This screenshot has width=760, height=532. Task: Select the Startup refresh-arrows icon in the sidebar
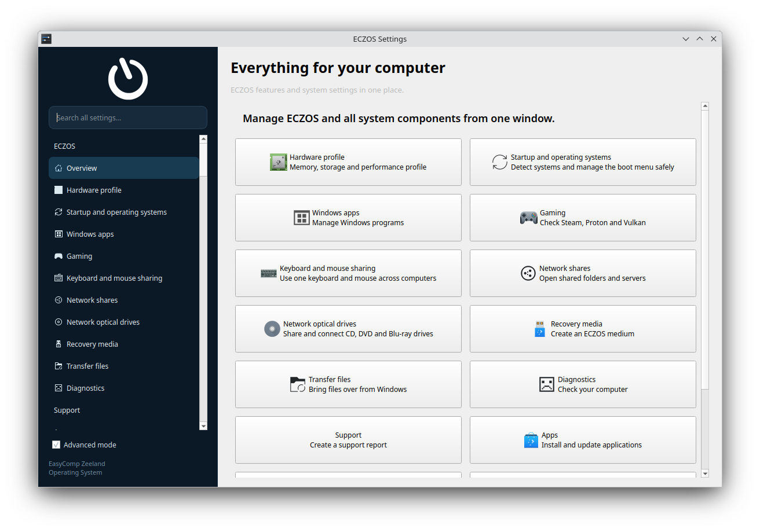[x=58, y=212]
